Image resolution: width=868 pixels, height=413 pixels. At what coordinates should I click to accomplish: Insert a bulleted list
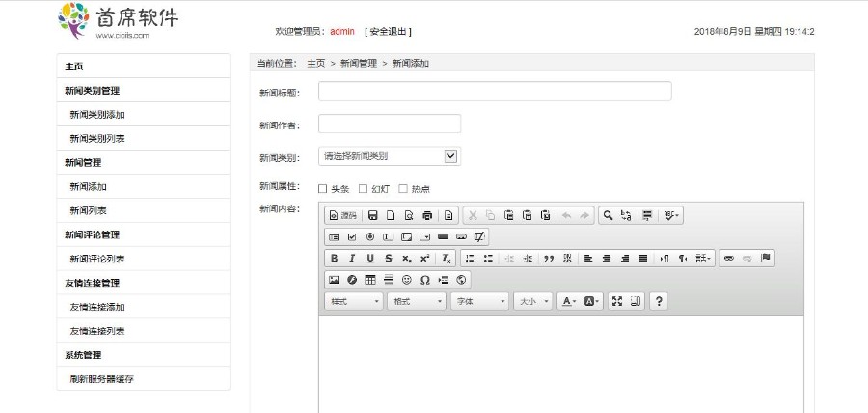point(488,258)
